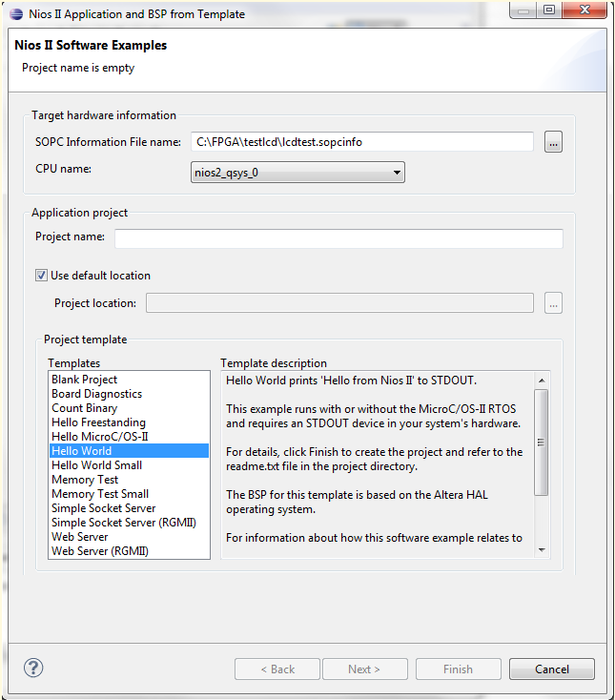Screen dimensions: 615x700
Task: Click the help question mark icon
Action: (x=33, y=668)
